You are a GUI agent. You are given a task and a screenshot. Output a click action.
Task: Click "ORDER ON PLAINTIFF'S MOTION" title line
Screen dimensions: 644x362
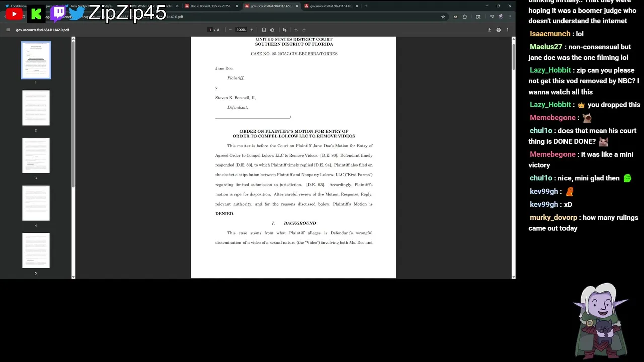click(294, 131)
